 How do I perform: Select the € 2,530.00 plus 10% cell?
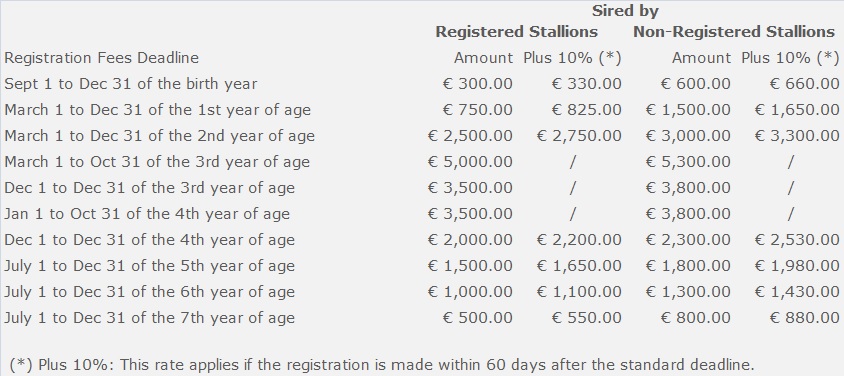click(797, 240)
